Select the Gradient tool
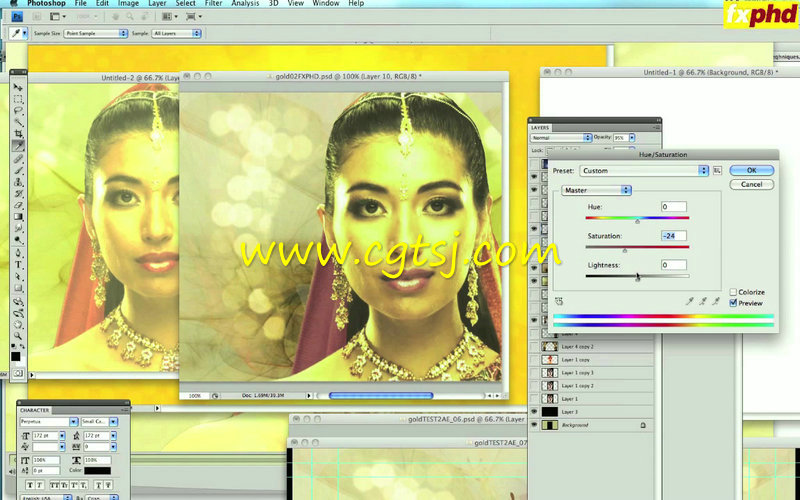800x500 pixels. pos(18,217)
